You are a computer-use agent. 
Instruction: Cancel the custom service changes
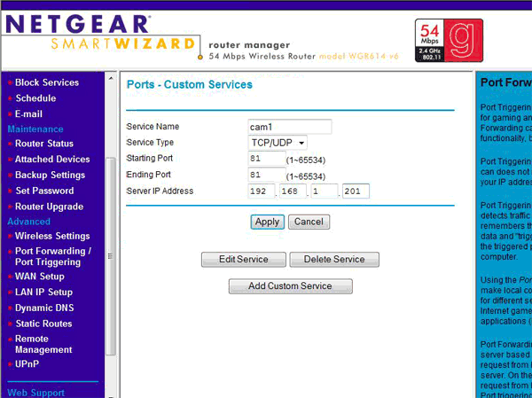(x=309, y=222)
